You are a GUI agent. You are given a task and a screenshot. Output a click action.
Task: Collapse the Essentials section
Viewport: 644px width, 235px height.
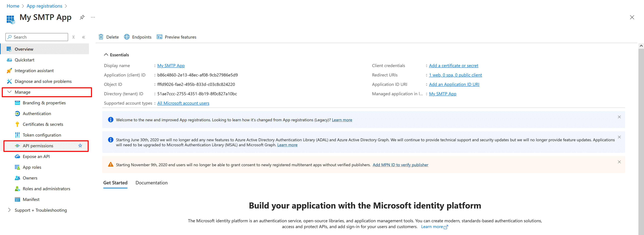(x=106, y=55)
